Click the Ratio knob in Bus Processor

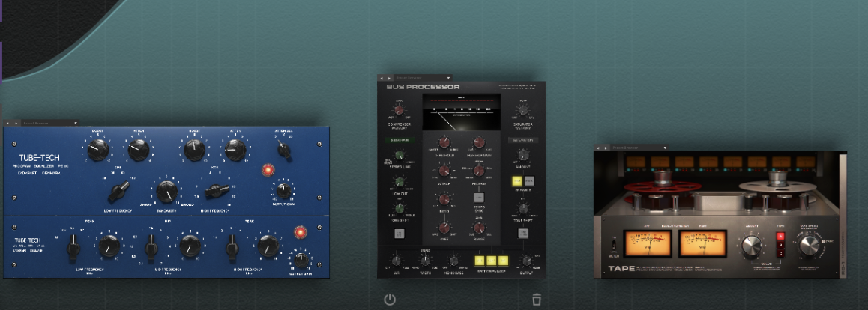[x=444, y=199]
